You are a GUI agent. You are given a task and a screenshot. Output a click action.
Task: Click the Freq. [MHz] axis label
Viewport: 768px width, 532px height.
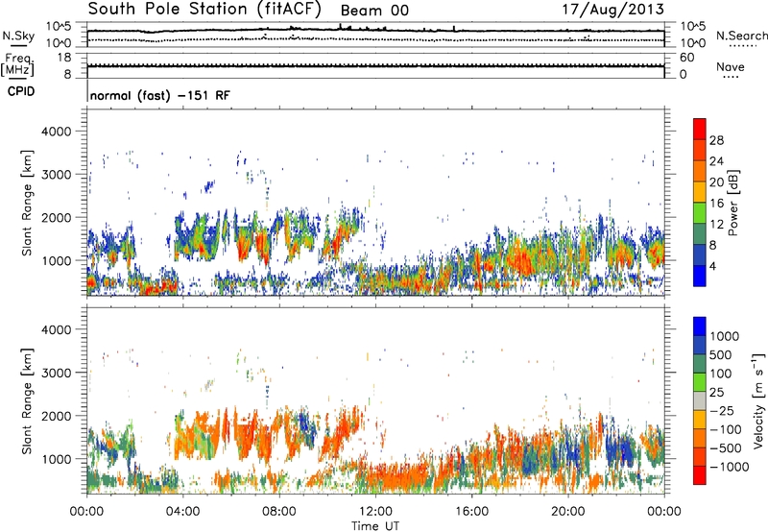click(x=17, y=65)
